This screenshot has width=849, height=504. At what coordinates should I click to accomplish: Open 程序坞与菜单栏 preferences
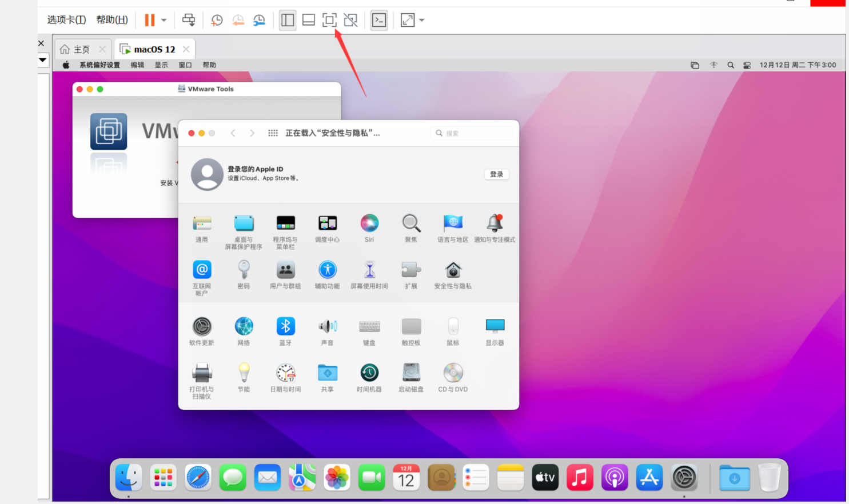point(285,231)
